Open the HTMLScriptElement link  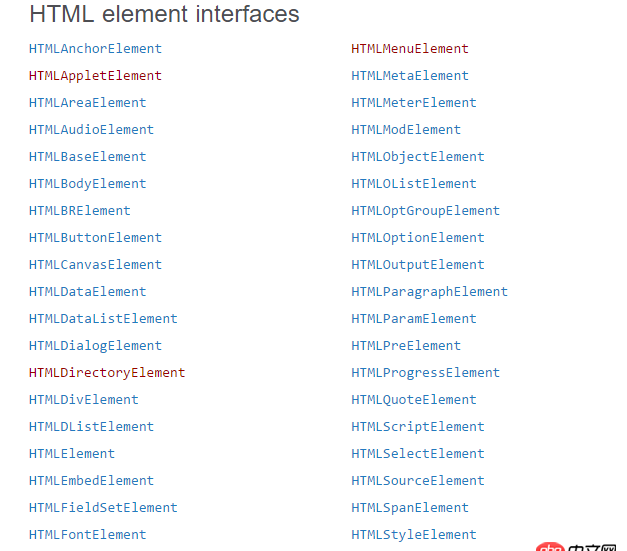pos(418,426)
